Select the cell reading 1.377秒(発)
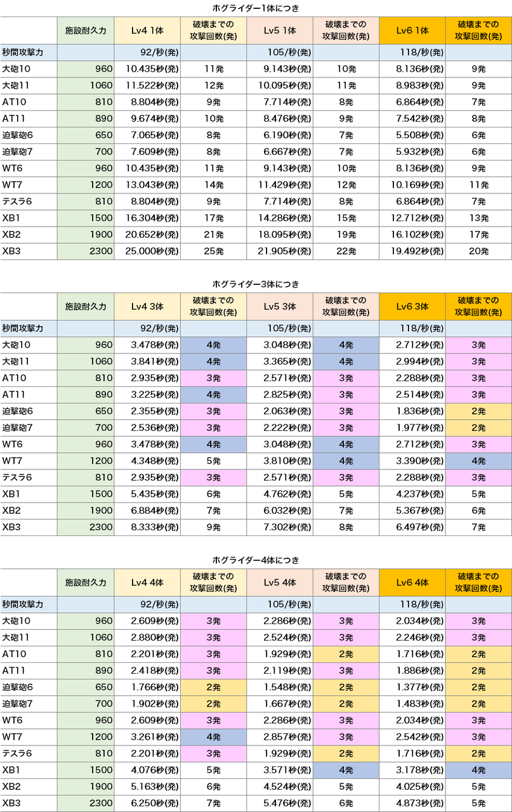Viewport: 512px width, 812px height. coord(412,687)
